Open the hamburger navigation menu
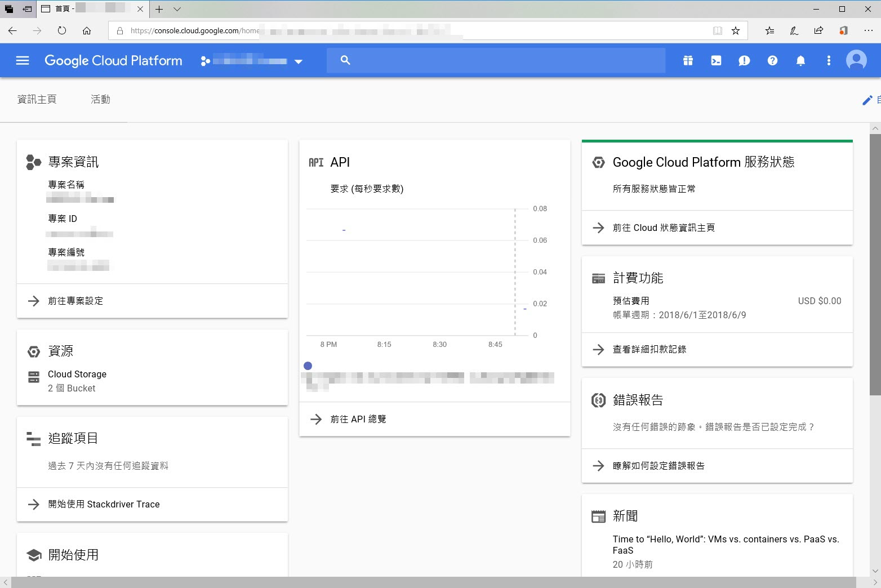This screenshot has width=881, height=588. (x=23, y=60)
